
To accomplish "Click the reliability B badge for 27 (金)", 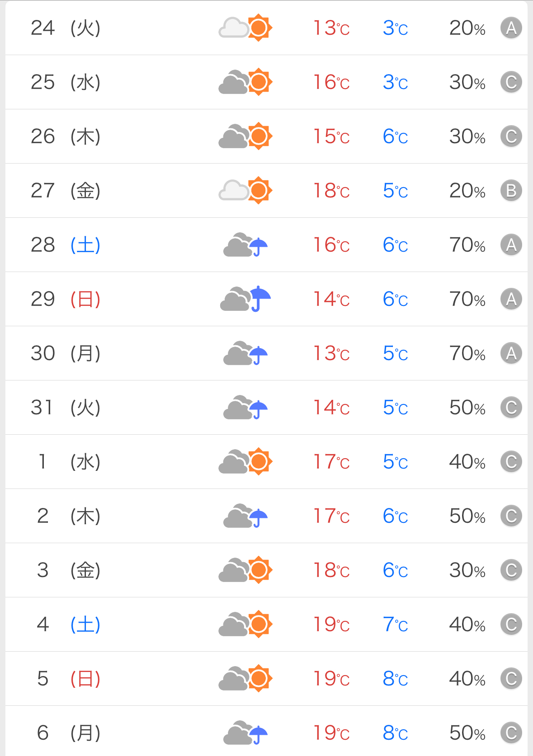I will [x=511, y=191].
